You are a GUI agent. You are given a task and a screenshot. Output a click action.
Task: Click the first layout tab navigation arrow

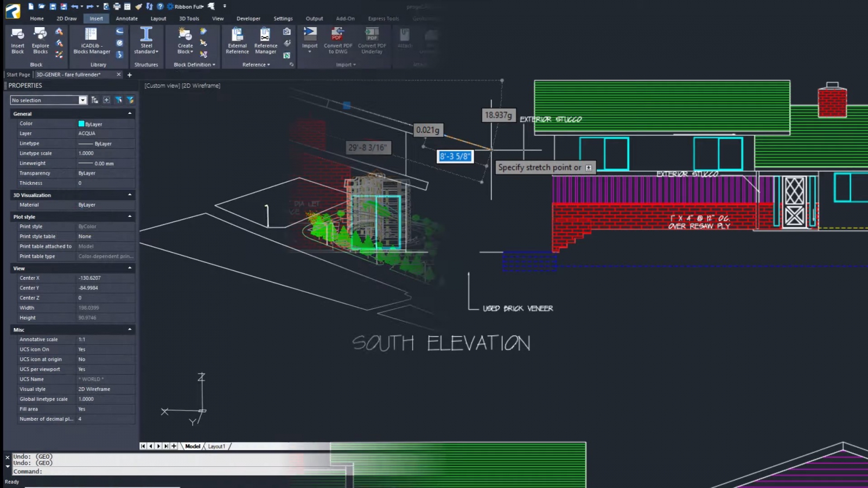143,446
